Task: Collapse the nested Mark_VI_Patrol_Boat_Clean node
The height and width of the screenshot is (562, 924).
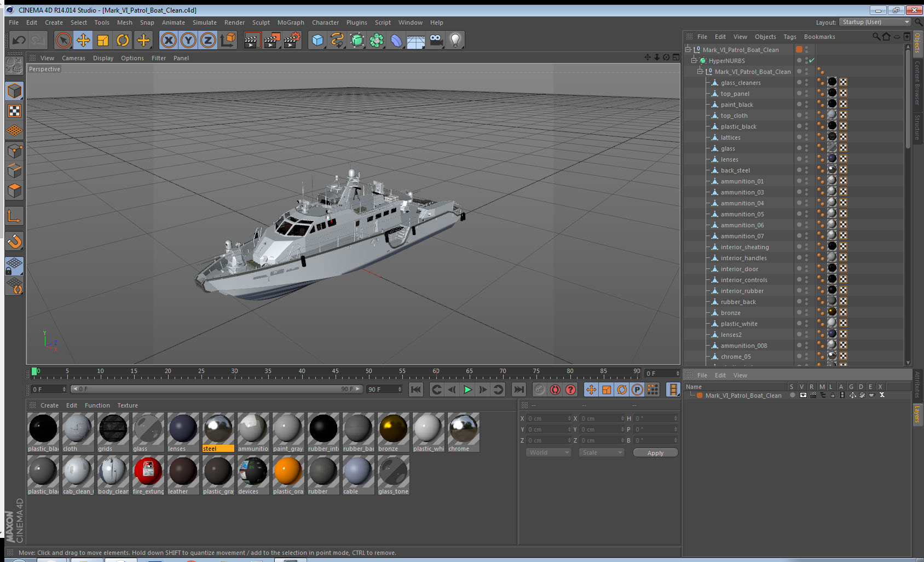Action: click(700, 71)
